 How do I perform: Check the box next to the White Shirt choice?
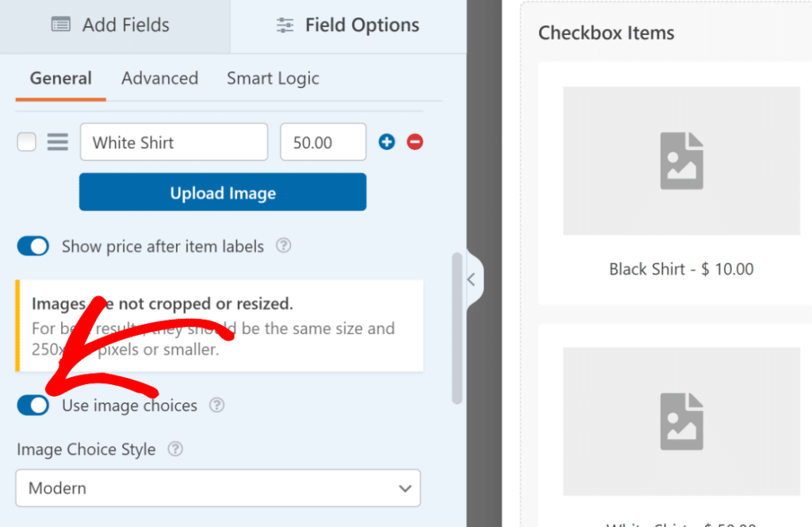click(x=26, y=142)
